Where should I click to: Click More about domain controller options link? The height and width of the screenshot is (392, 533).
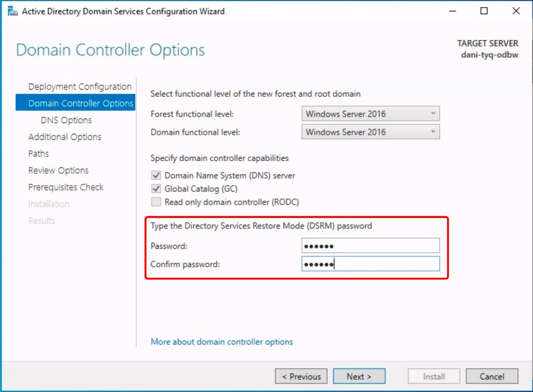tap(222, 342)
